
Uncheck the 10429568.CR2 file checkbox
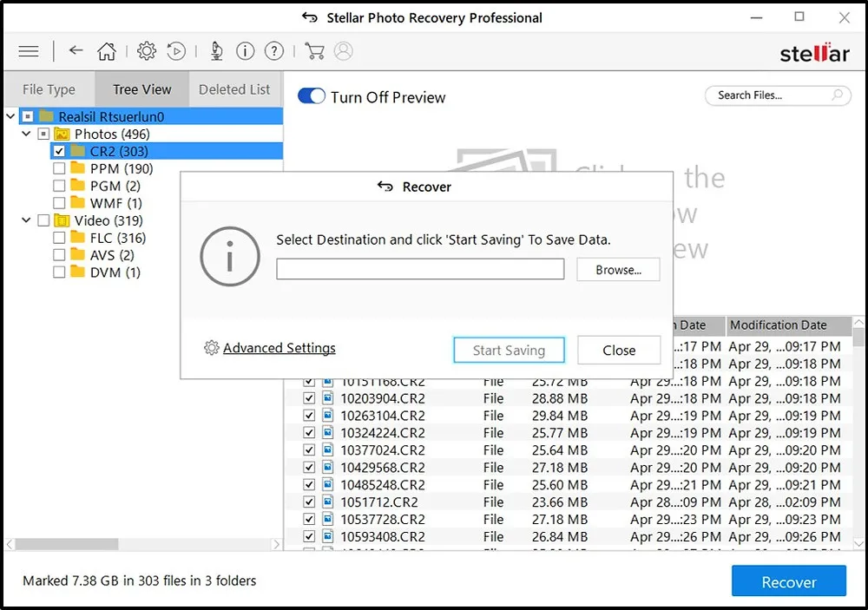point(309,468)
